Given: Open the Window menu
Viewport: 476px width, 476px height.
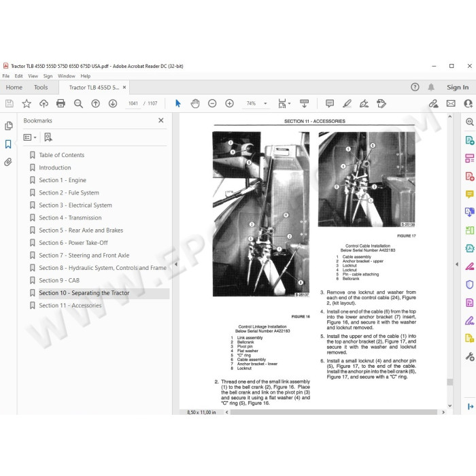Looking at the screenshot, I should tap(67, 76).
